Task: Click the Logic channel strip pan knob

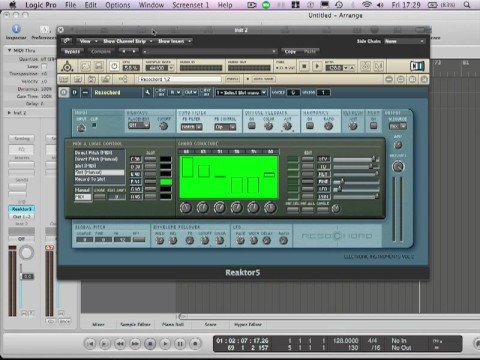Action: [x=26, y=253]
